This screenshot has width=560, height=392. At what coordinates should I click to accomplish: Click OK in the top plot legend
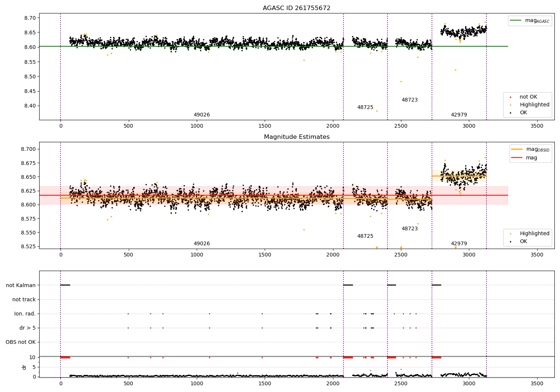coord(519,113)
